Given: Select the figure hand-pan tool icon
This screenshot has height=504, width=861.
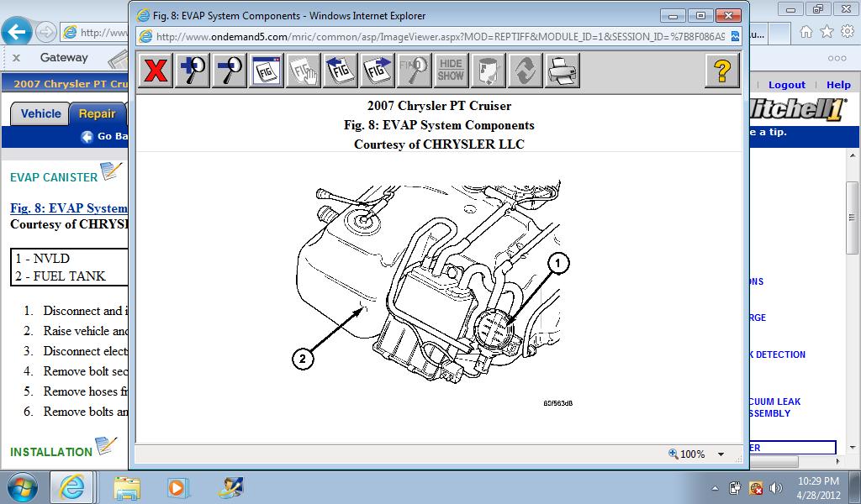Looking at the screenshot, I should tap(303, 71).
